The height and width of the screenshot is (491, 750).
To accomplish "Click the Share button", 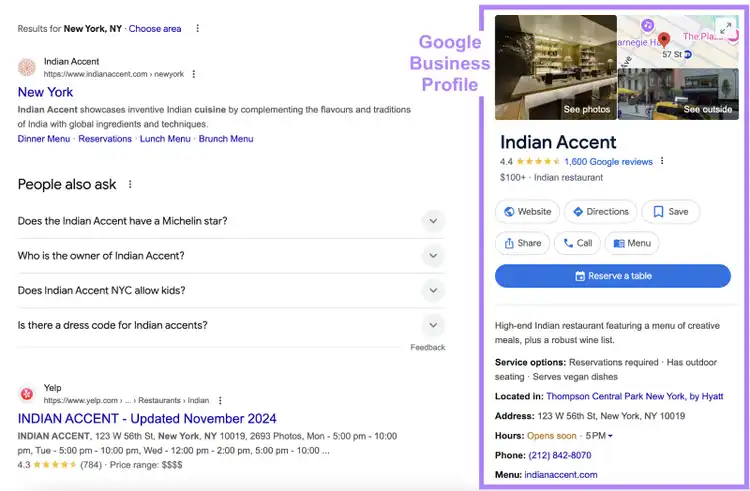I will (x=522, y=243).
